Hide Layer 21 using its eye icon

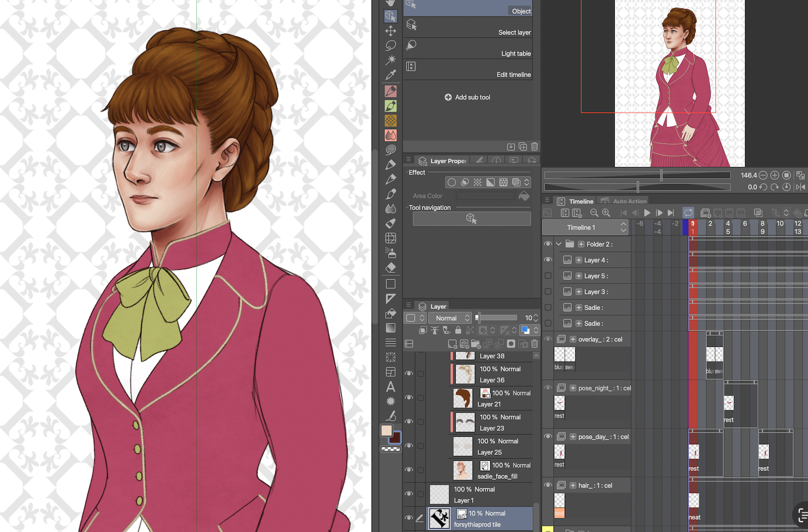click(409, 397)
